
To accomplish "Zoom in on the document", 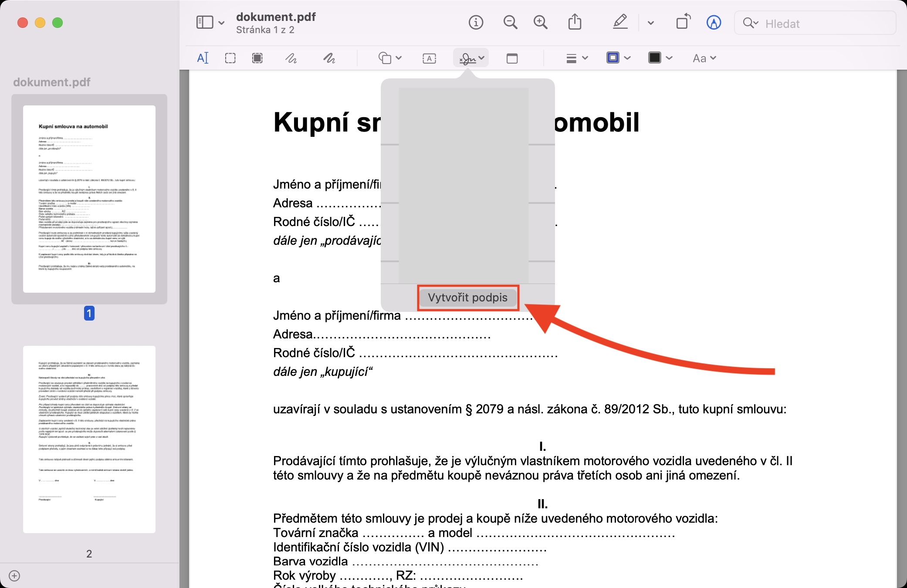I will (541, 22).
